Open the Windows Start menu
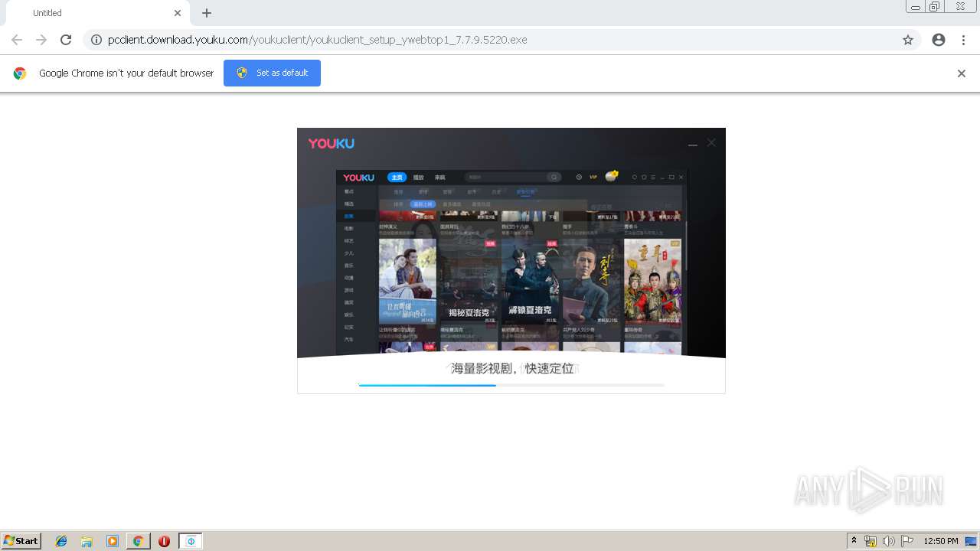 click(x=21, y=541)
